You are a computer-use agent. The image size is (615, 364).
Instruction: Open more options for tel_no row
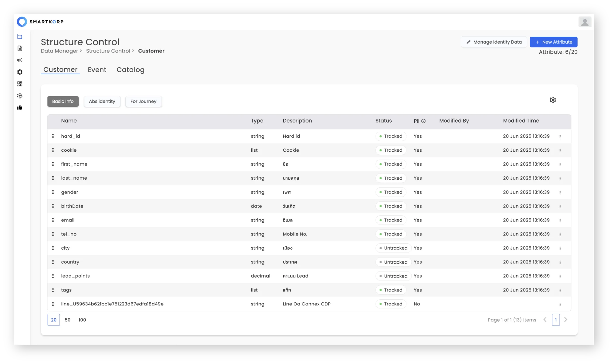[x=560, y=234]
